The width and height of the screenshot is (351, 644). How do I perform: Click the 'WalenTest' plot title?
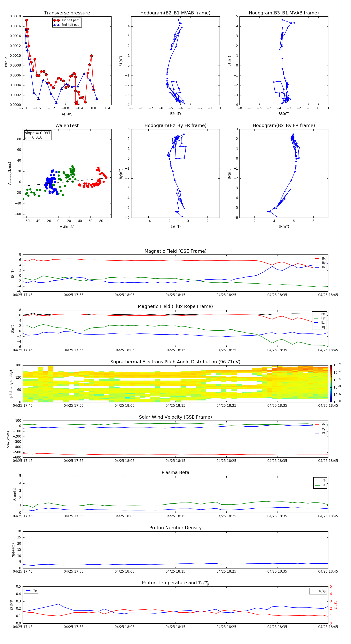(x=67, y=125)
